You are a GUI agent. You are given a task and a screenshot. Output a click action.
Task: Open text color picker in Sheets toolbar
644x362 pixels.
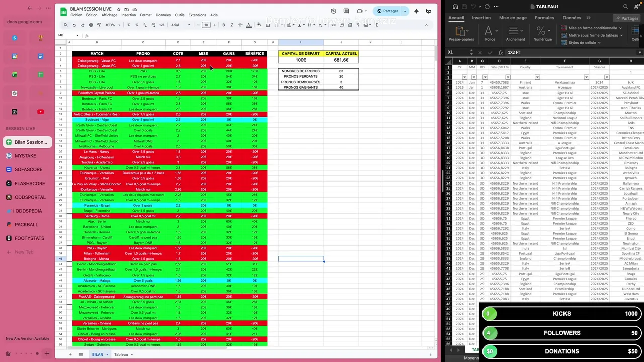[248, 25]
